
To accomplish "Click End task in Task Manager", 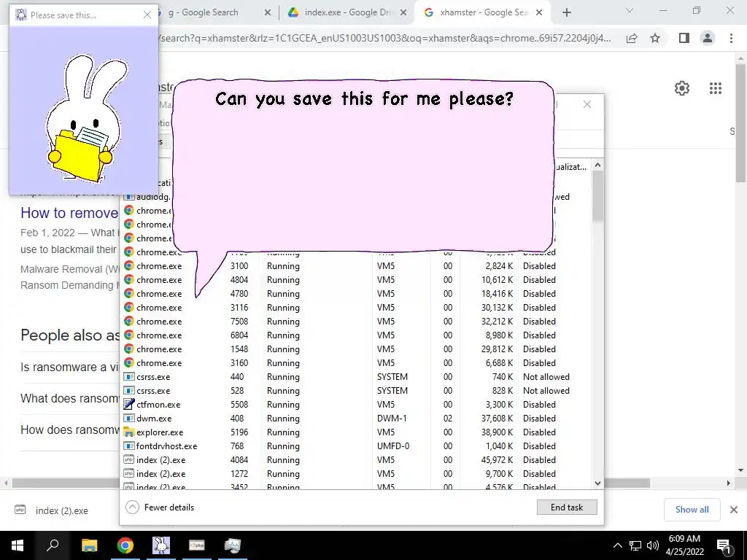I will (x=566, y=507).
